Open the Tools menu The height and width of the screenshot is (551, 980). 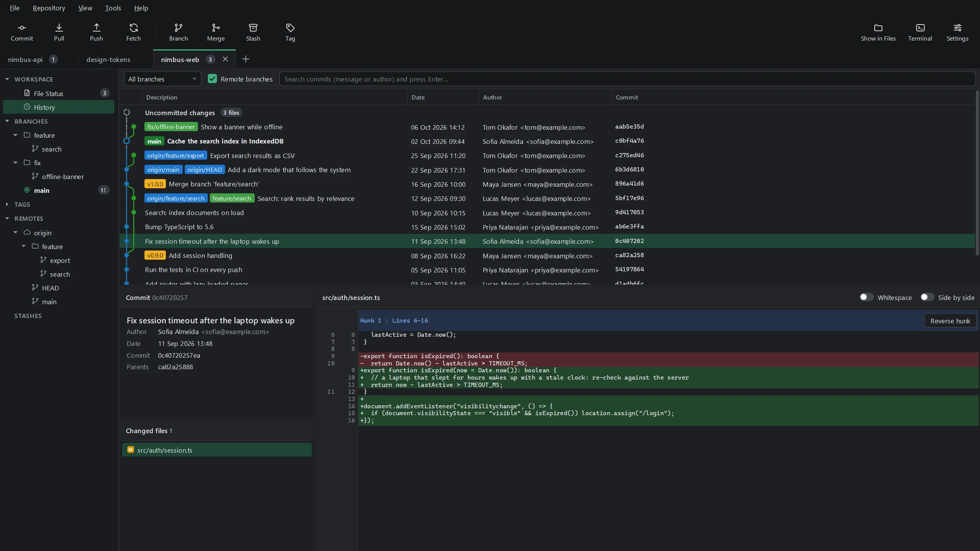[113, 8]
